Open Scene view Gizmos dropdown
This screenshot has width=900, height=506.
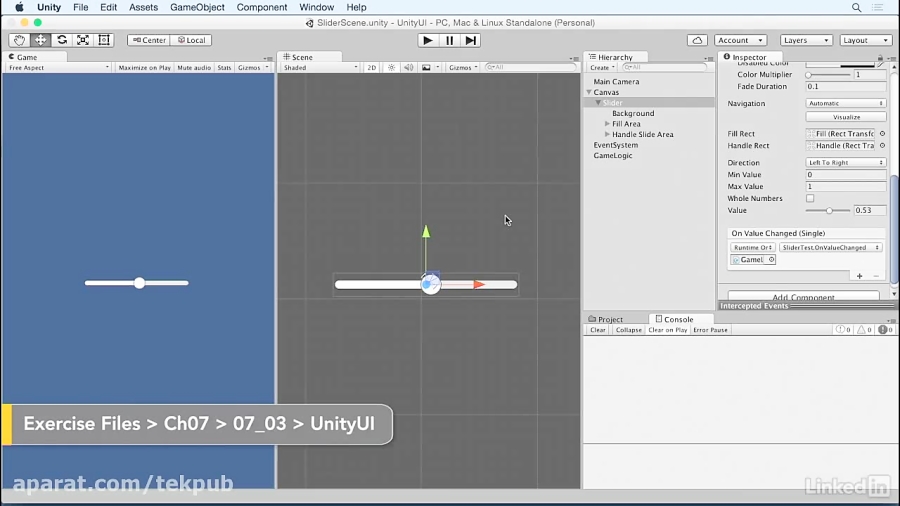(x=463, y=67)
